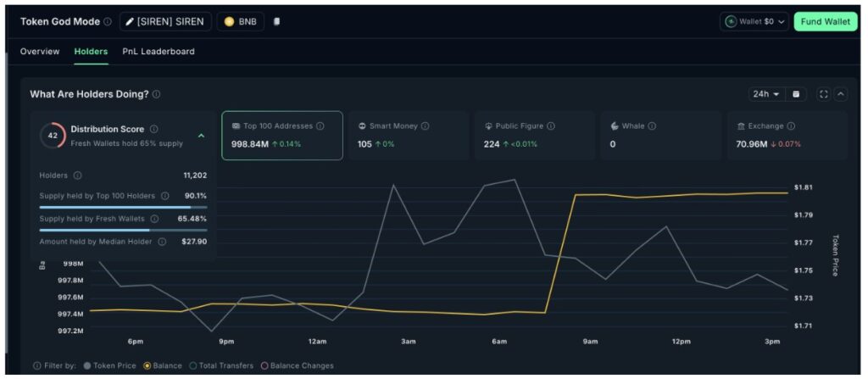Screen dimensions: 868x379
Task: Click the Fund Wallet button
Action: click(x=826, y=22)
